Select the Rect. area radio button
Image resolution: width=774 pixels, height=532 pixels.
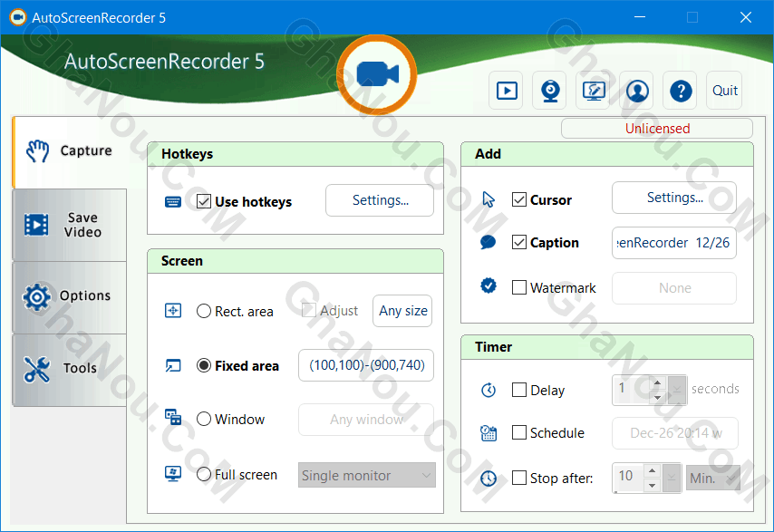(203, 311)
